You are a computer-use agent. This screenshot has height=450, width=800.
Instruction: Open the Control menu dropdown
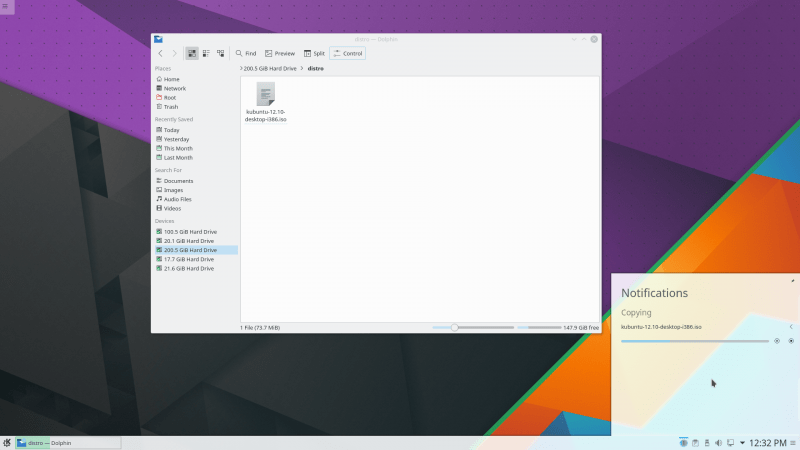click(347, 53)
